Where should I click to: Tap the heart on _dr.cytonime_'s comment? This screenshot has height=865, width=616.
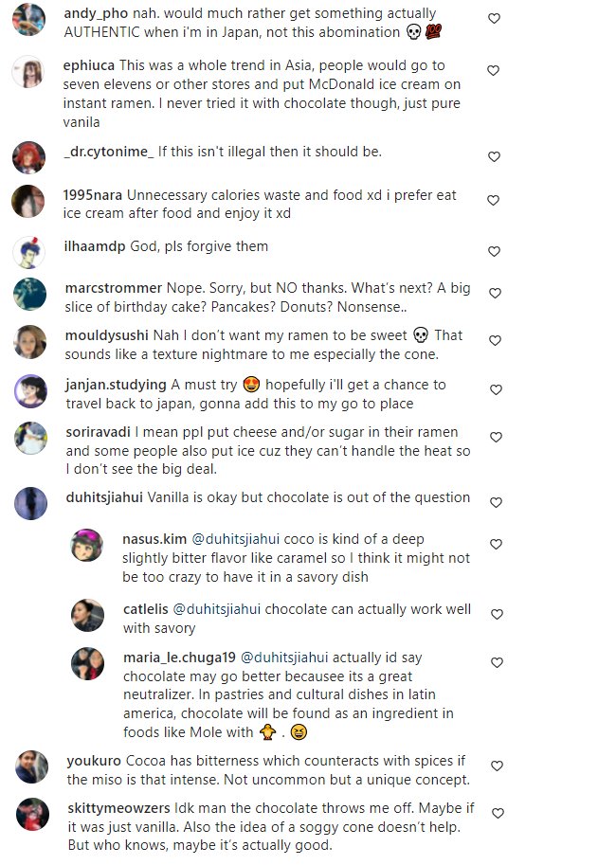point(494,156)
